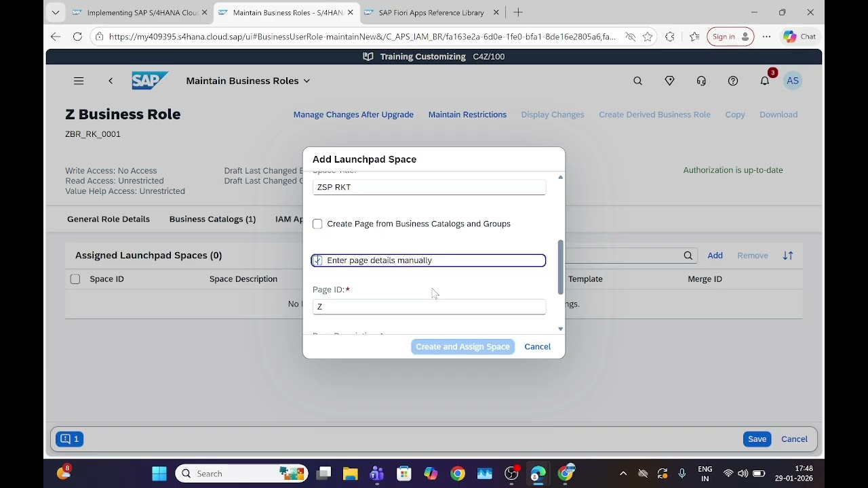This screenshot has height=488, width=868.
Task: Open Maintain Restrictions
Action: [x=467, y=115]
